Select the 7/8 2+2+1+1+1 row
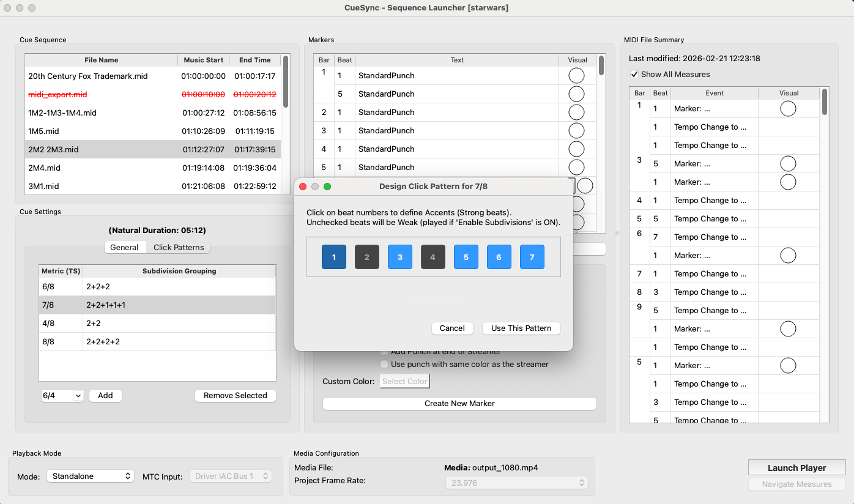854x504 pixels. click(157, 305)
